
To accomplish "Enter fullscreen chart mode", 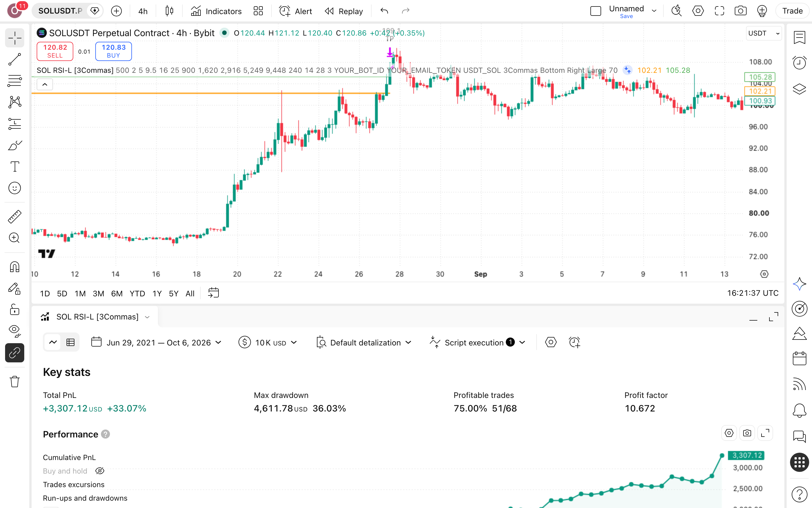I will coord(720,11).
